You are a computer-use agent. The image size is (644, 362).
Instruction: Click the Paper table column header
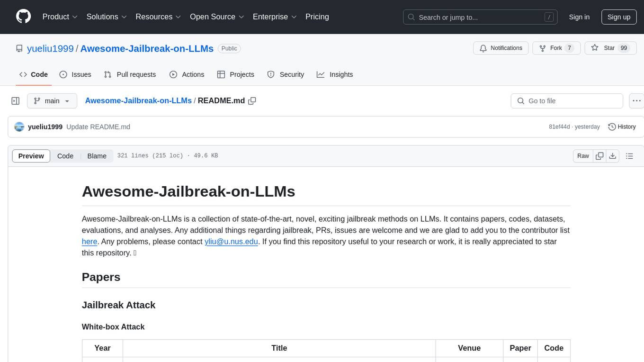tap(520, 348)
